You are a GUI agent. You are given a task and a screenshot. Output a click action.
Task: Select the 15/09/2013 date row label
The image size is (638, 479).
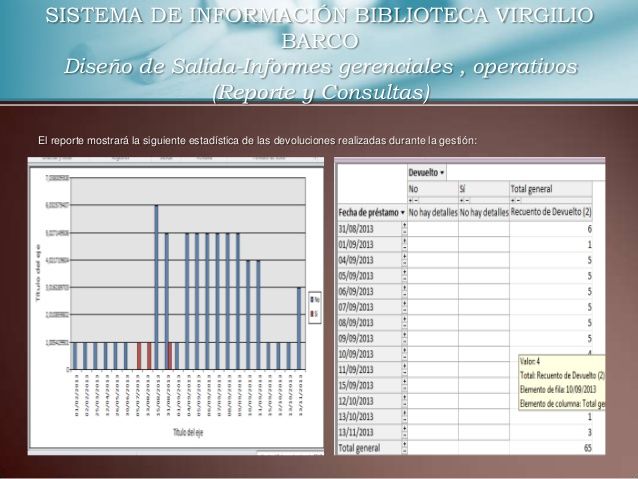(356, 385)
